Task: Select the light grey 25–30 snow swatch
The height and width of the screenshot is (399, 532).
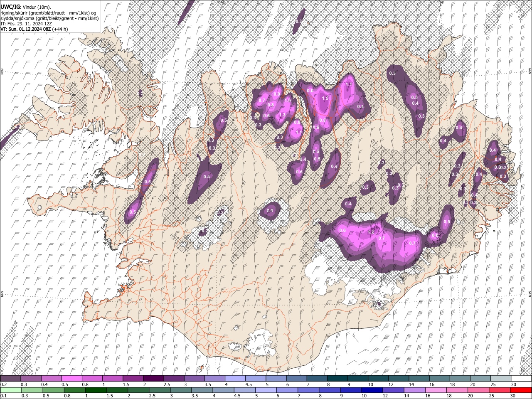Action: (500, 379)
